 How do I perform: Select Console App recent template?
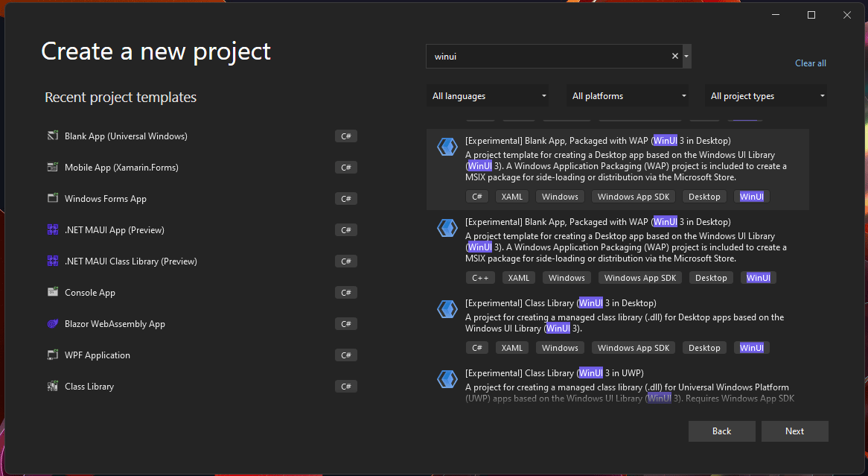click(89, 293)
